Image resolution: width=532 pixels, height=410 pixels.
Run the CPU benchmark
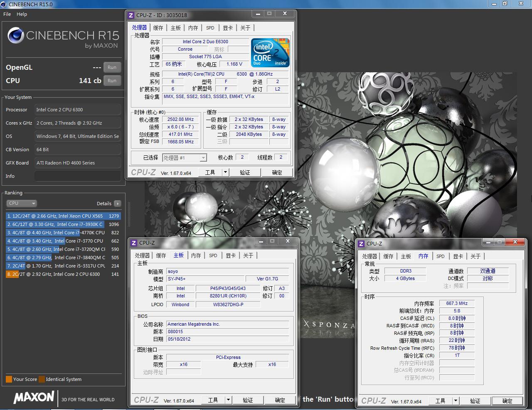[112, 81]
